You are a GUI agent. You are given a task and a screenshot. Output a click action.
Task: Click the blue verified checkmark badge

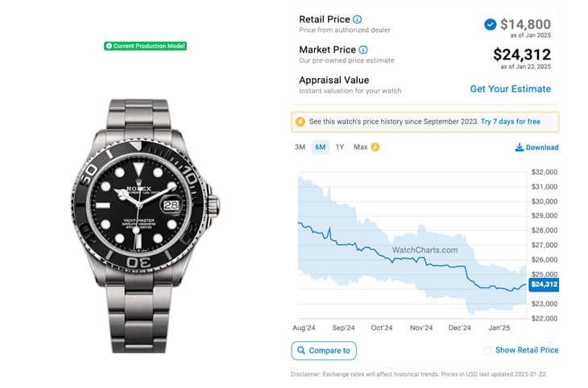(491, 24)
